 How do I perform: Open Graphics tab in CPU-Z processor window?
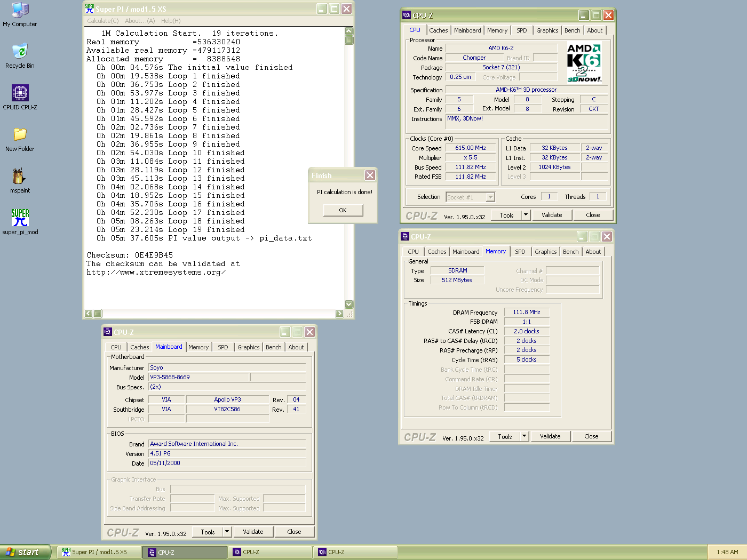[x=547, y=30]
